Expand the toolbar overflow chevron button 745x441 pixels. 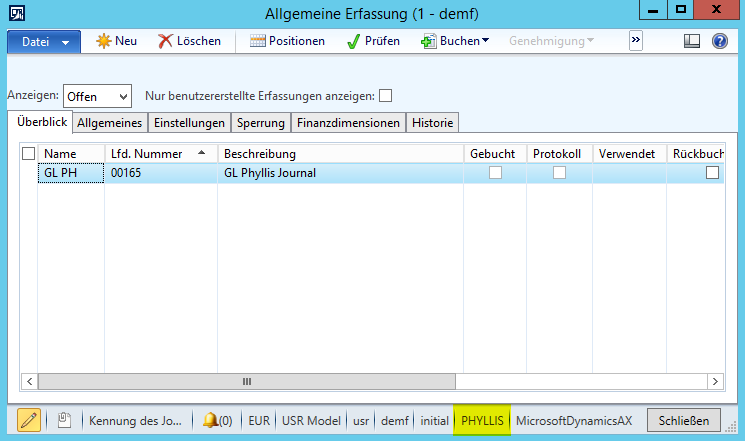pyautogui.click(x=635, y=40)
